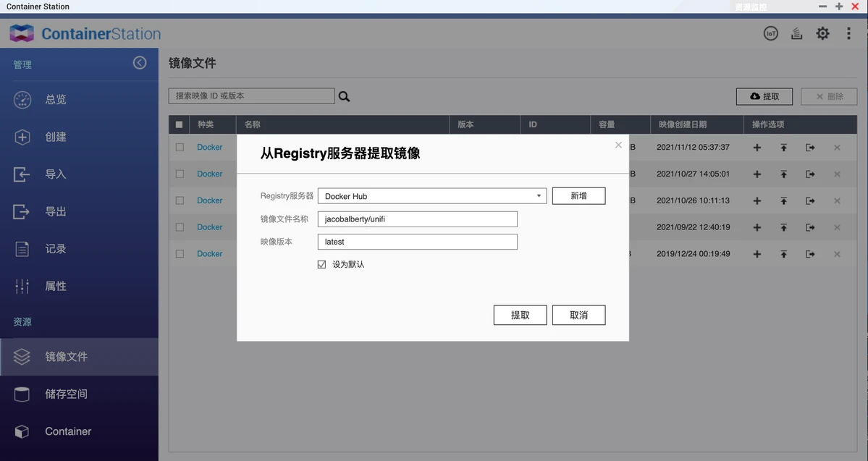Click 新增 to add a registry
Screen dimensions: 868x461
(578, 196)
